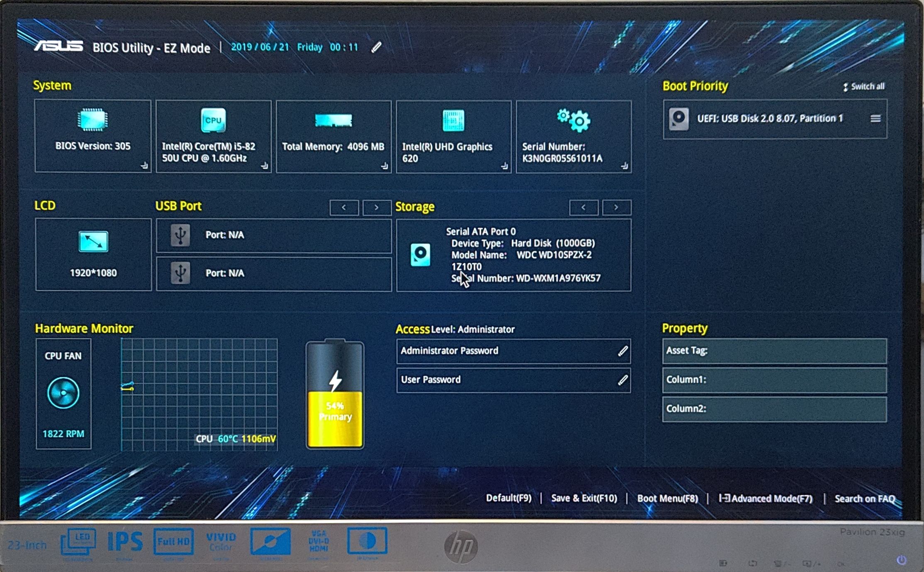The height and width of the screenshot is (572, 924).
Task: Click the Asset Tag field
Action: [775, 351]
